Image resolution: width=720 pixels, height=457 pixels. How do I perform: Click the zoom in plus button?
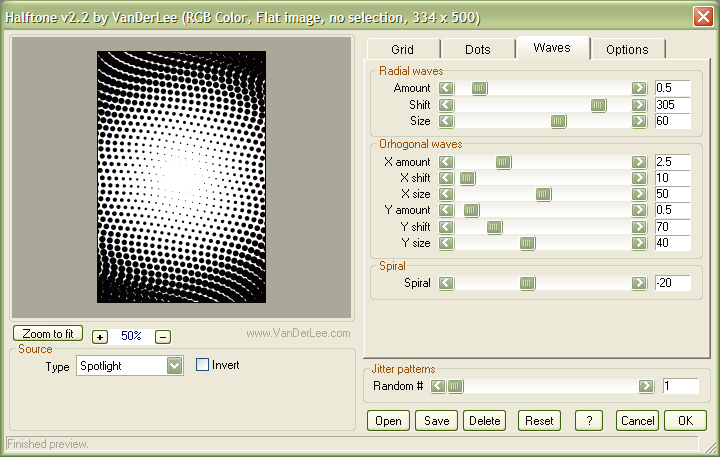tap(100, 337)
